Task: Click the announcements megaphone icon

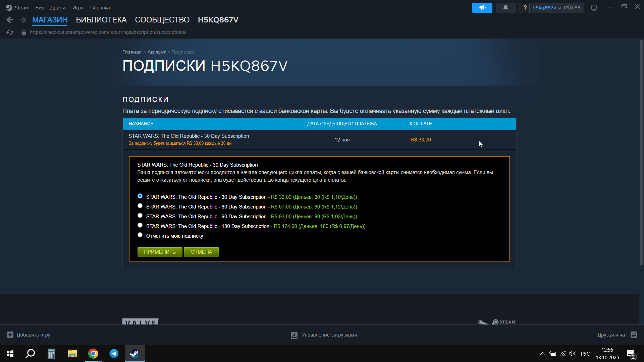Action: (482, 8)
